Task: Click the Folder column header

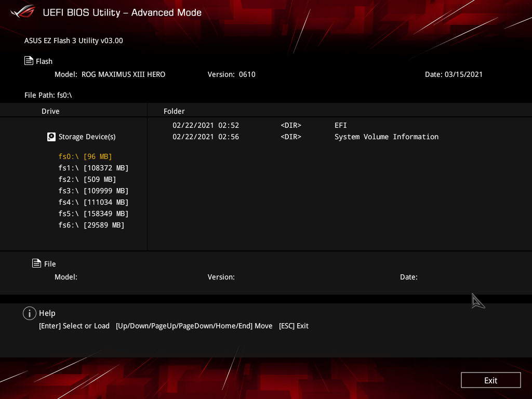Action: (x=174, y=111)
